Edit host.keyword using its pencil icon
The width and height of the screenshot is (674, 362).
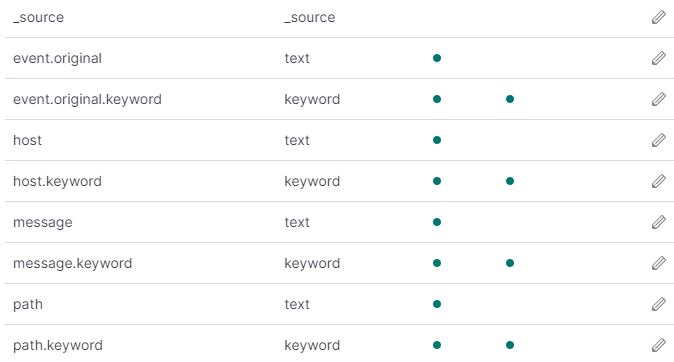click(659, 181)
